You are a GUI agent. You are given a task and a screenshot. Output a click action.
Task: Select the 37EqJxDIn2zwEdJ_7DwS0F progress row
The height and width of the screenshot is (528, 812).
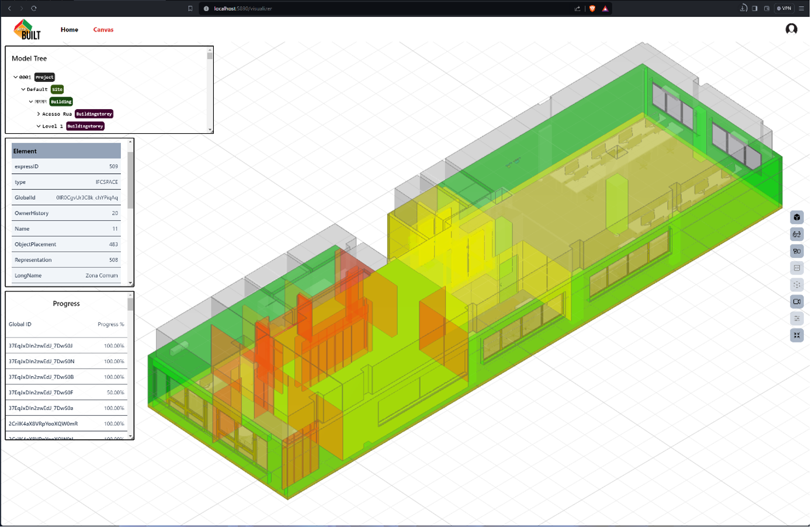[67, 393]
